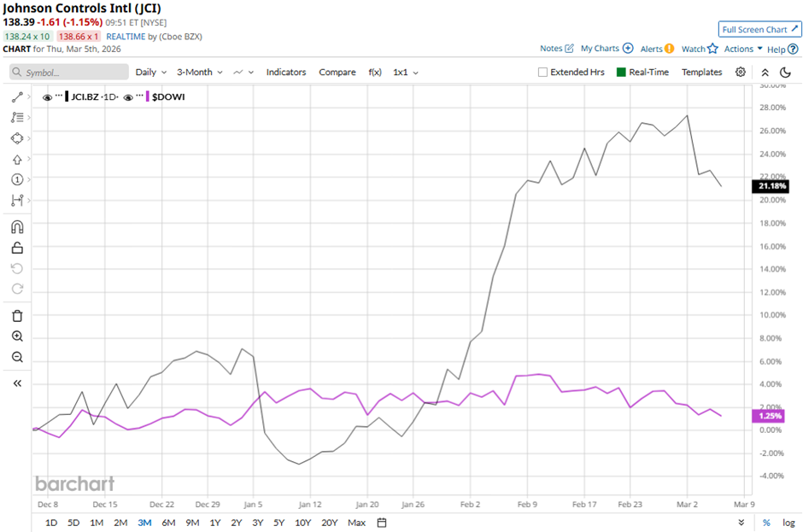Viewport: 803px width, 532px height.
Task: Select the 20Y range
Action: [329, 523]
